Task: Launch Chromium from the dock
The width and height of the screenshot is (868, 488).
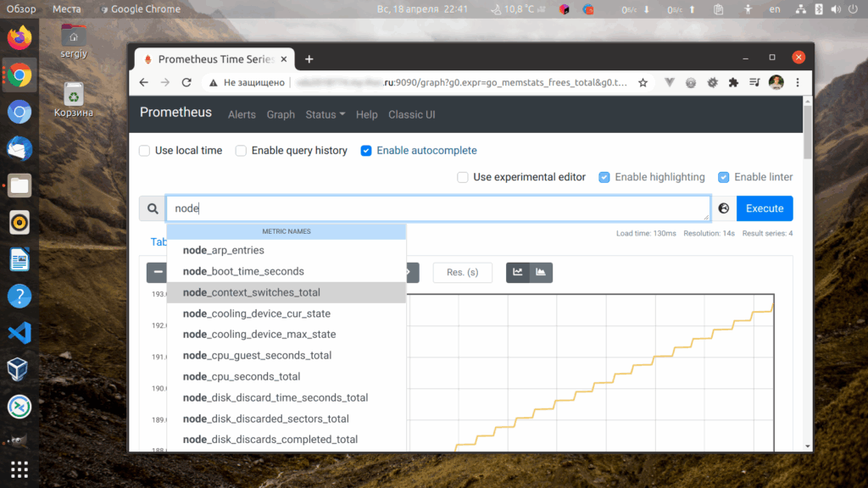Action: pos(19,112)
